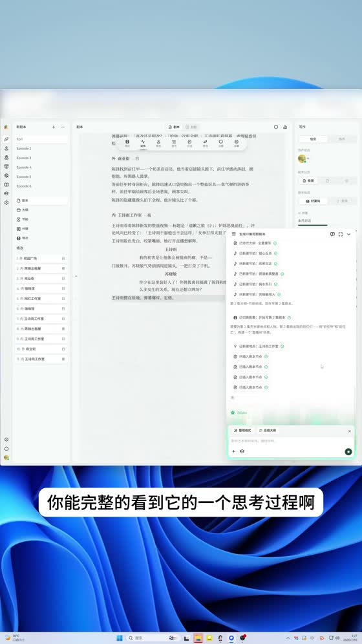Open the writing pen icon in left rail
This screenshot has width=362, height=644.
coord(6,139)
